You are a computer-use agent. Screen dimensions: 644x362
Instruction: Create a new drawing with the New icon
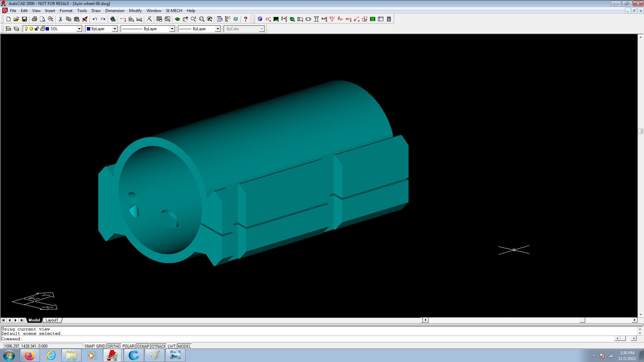8,19
